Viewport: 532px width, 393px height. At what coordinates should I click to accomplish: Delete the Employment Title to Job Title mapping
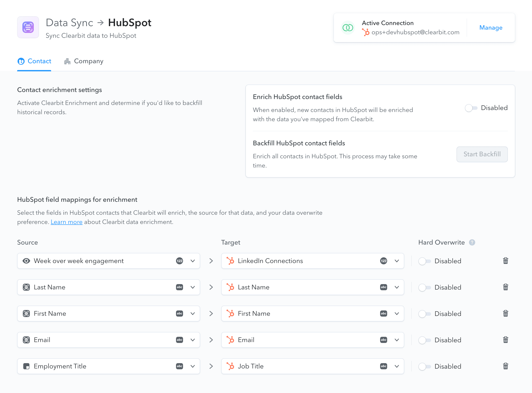(506, 366)
